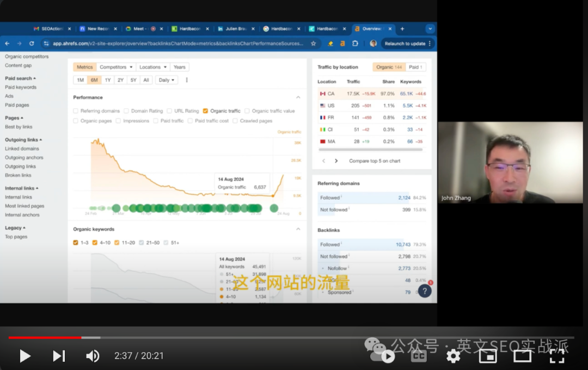Enable the Organic traffic value checkbox

pyautogui.click(x=247, y=111)
